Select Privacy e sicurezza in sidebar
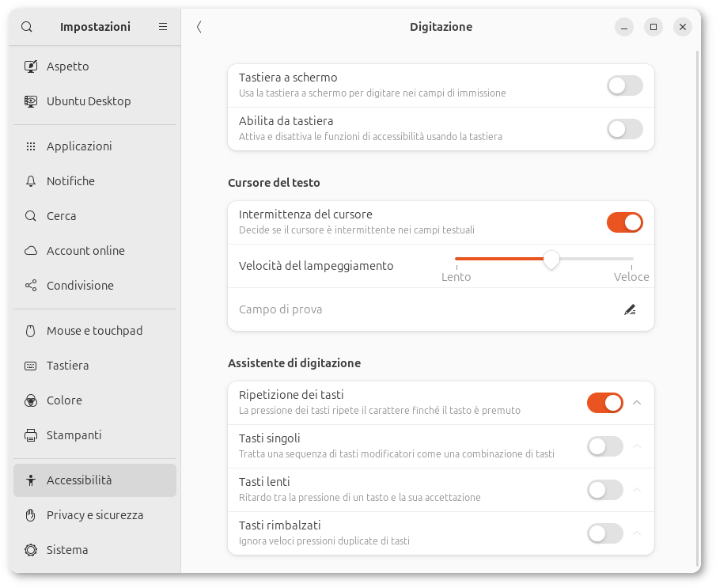The image size is (716, 588). [95, 515]
